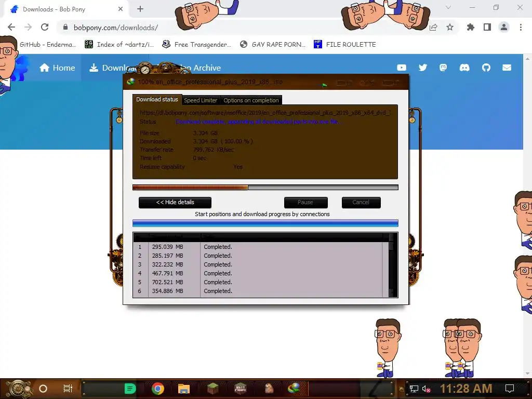The width and height of the screenshot is (532, 399).
Task: Open File Explorer from the taskbar
Action: click(184, 389)
